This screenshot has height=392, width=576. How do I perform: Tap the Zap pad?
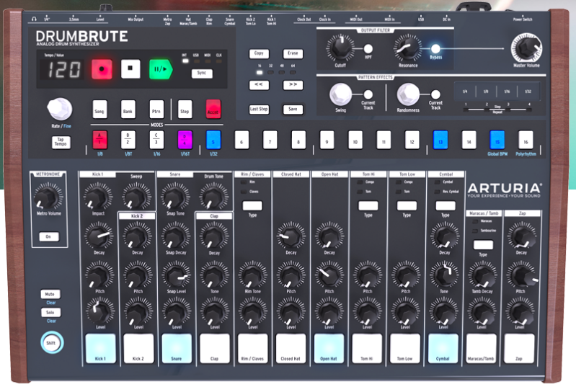click(x=520, y=348)
